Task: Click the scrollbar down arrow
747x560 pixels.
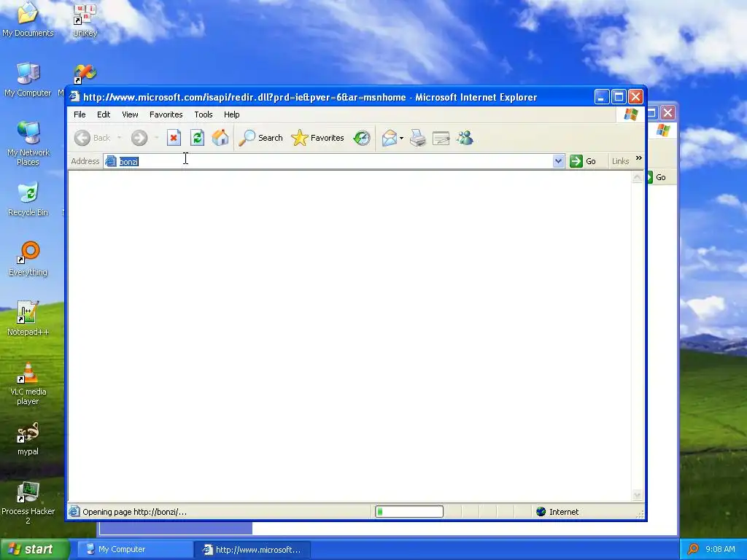Action: (x=637, y=496)
